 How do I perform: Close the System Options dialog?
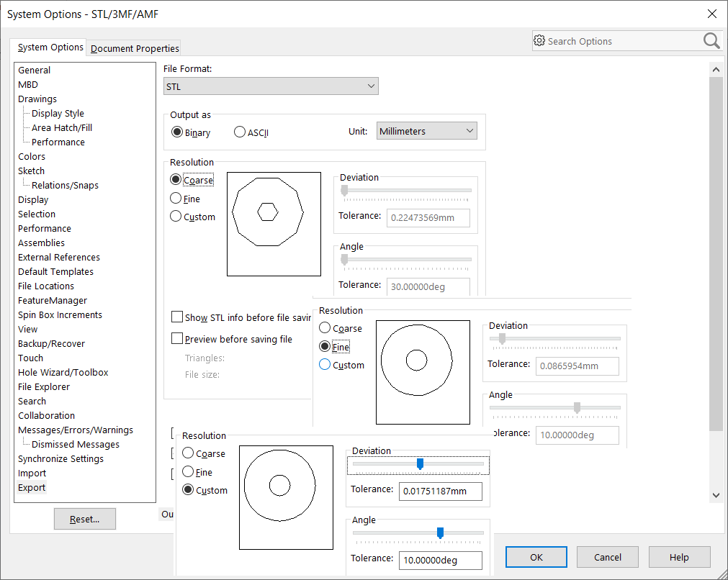pos(711,14)
